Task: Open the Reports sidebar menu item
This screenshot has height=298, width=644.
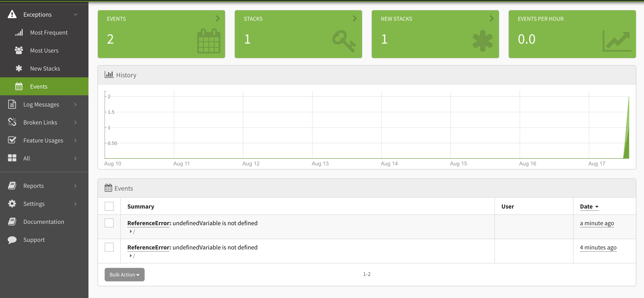Action: coord(33,186)
